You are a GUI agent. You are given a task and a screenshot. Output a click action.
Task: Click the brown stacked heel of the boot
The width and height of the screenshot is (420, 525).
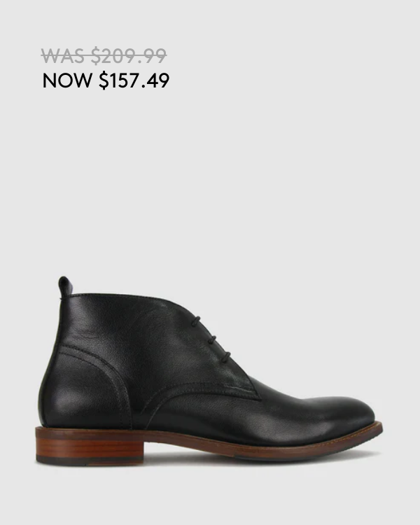point(87,446)
